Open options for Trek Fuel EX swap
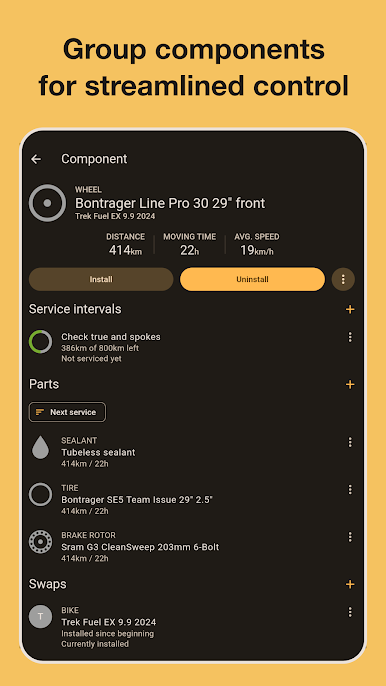Viewport: 386px width, 686px height. pos(350,612)
